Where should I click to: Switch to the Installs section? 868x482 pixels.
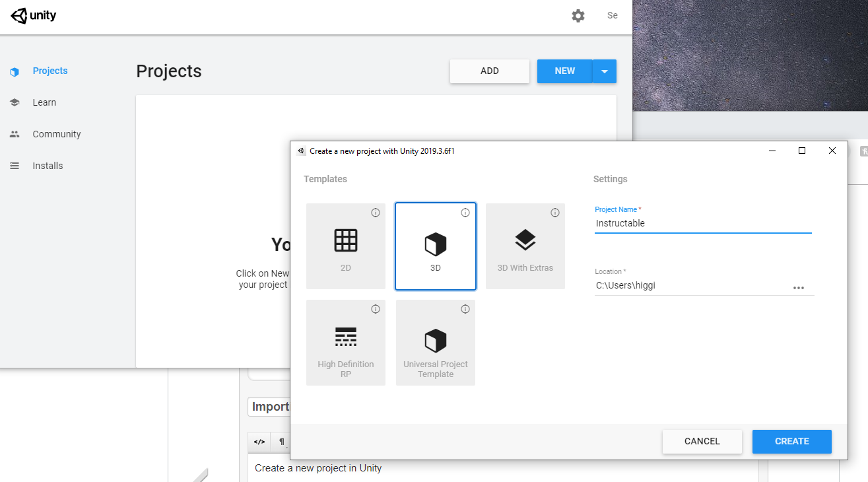click(48, 166)
